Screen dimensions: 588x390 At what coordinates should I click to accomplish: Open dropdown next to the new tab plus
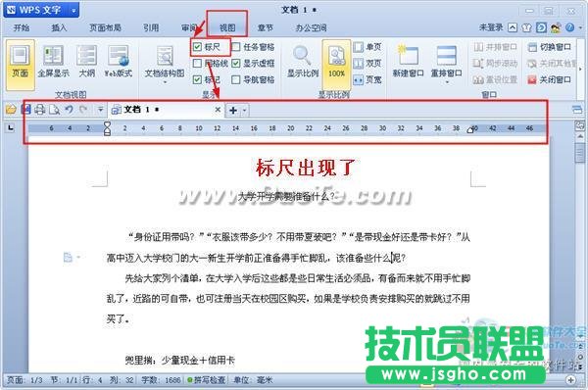(244, 111)
